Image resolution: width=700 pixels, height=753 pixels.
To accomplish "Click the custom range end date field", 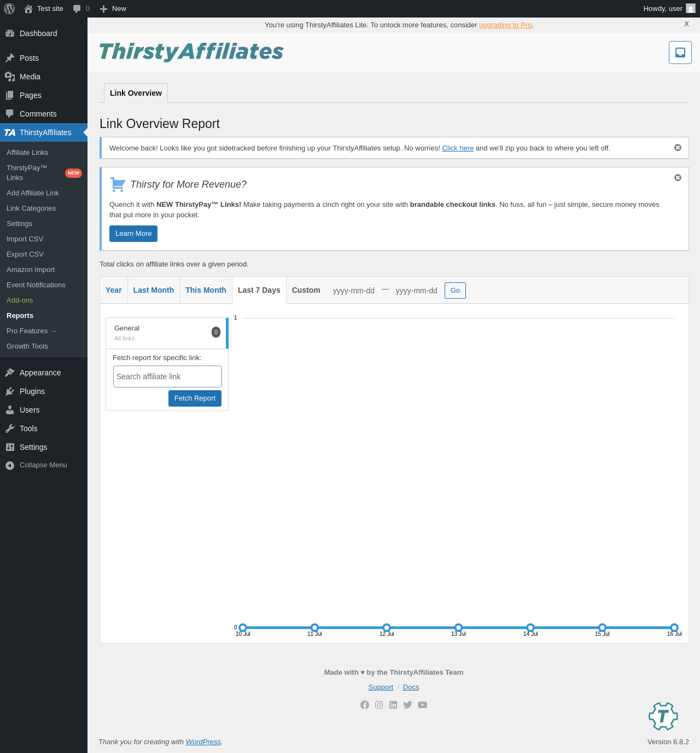I will coord(417,291).
